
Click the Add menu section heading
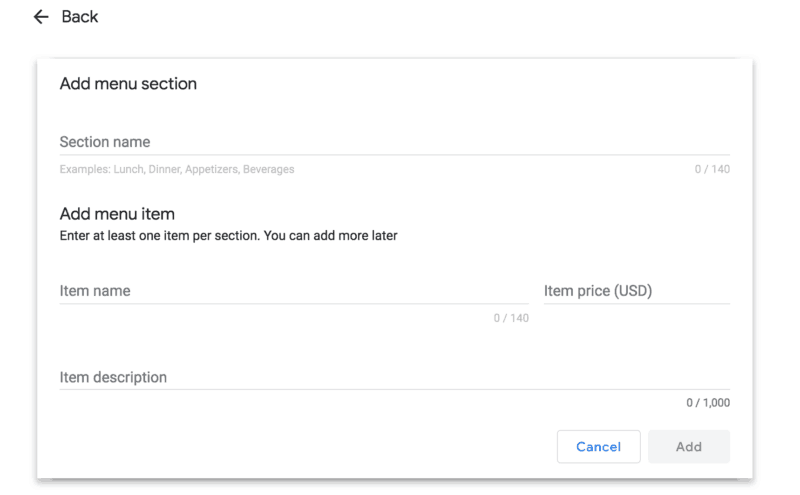128,84
